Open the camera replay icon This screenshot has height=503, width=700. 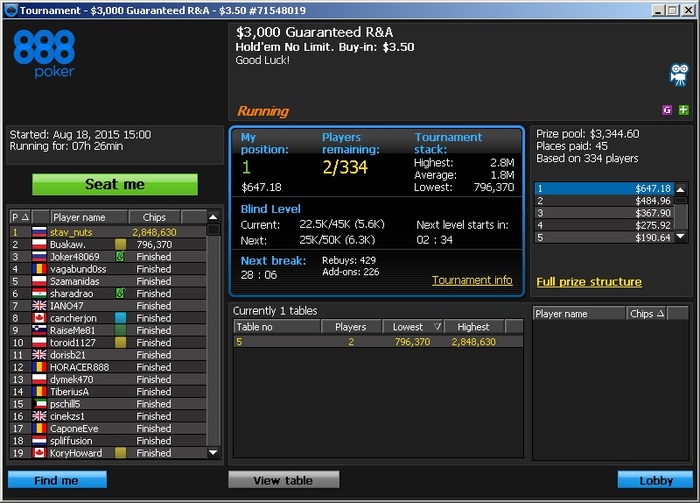click(x=679, y=75)
